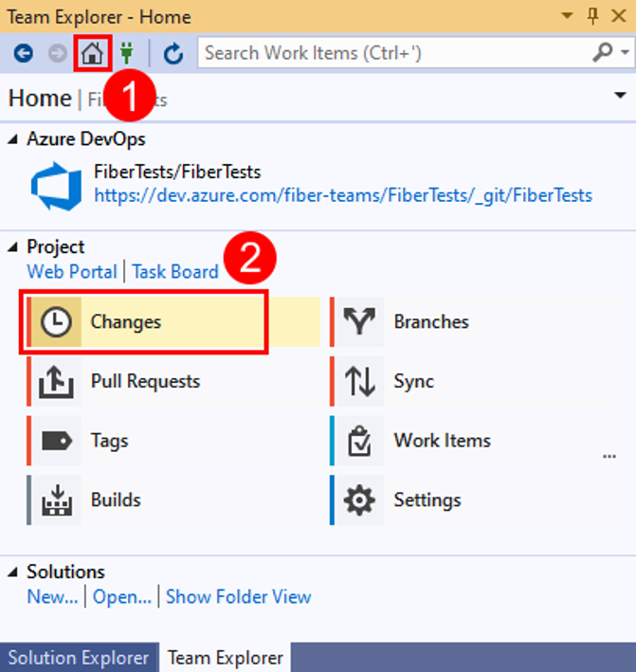This screenshot has height=672, width=636.
Task: Click the Changes clock icon
Action: 56,322
